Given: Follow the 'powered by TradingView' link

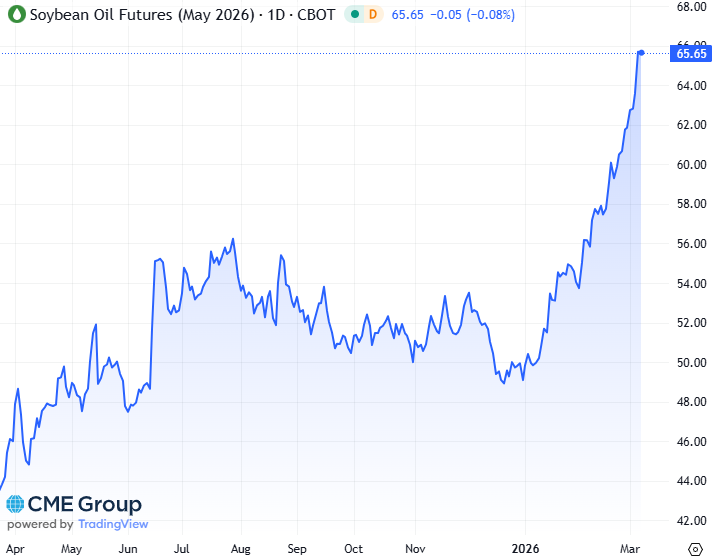Looking at the screenshot, I should (x=78, y=524).
